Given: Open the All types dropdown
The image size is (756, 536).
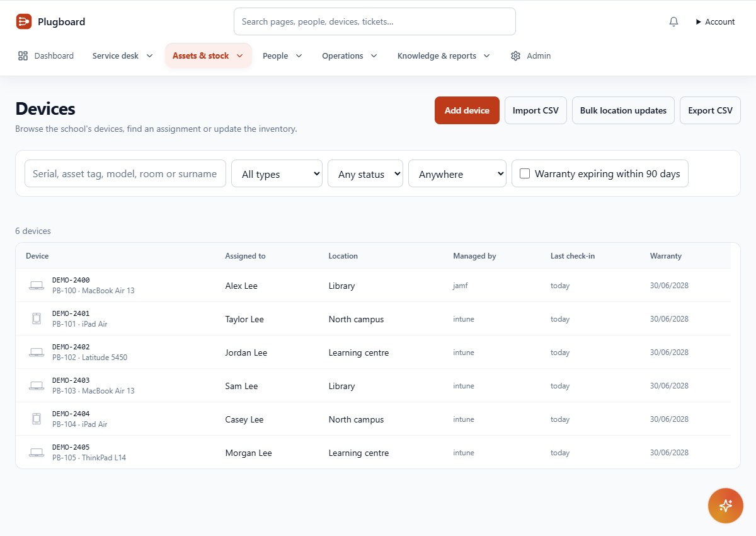Looking at the screenshot, I should (277, 173).
